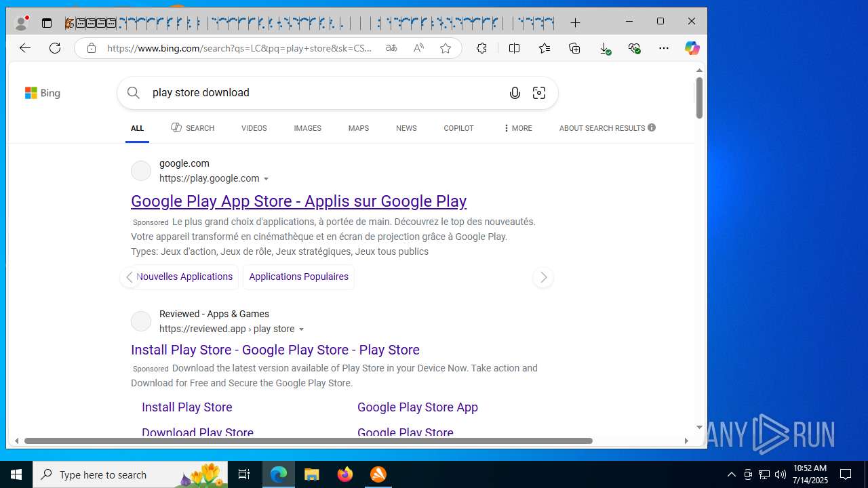Screen dimensions: 868x488
Task: Open the translate page icon
Action: pyautogui.click(x=391, y=48)
